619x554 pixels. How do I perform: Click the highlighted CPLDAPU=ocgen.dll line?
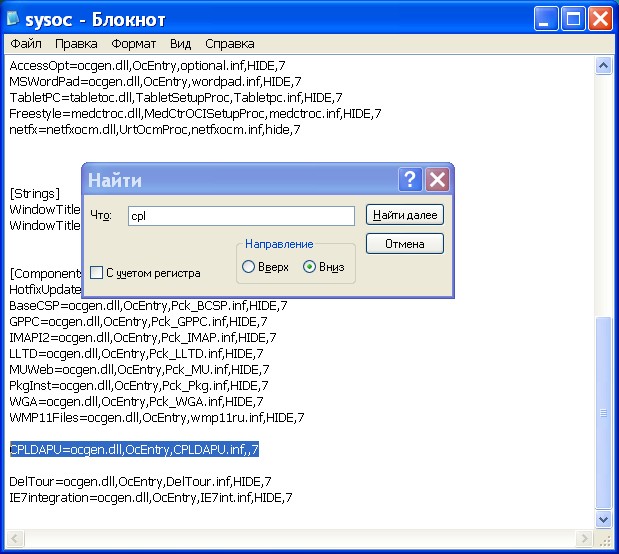pyautogui.click(x=134, y=449)
